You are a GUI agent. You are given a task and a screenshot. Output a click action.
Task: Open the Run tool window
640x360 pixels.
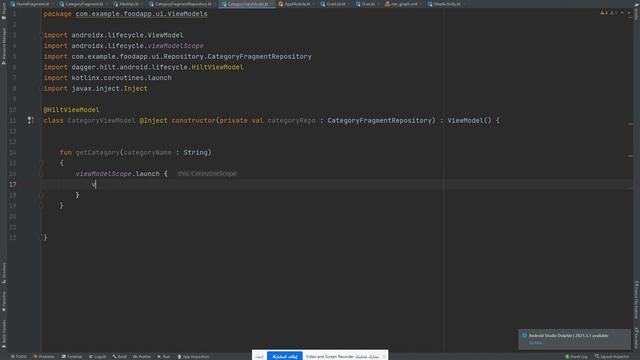[164, 357]
